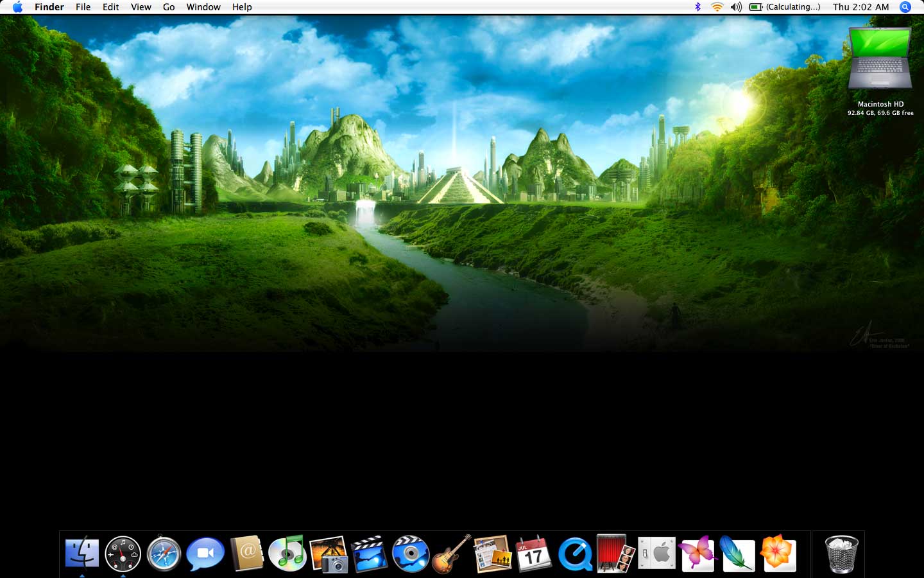Open the Bluetooth status menu

tap(697, 7)
